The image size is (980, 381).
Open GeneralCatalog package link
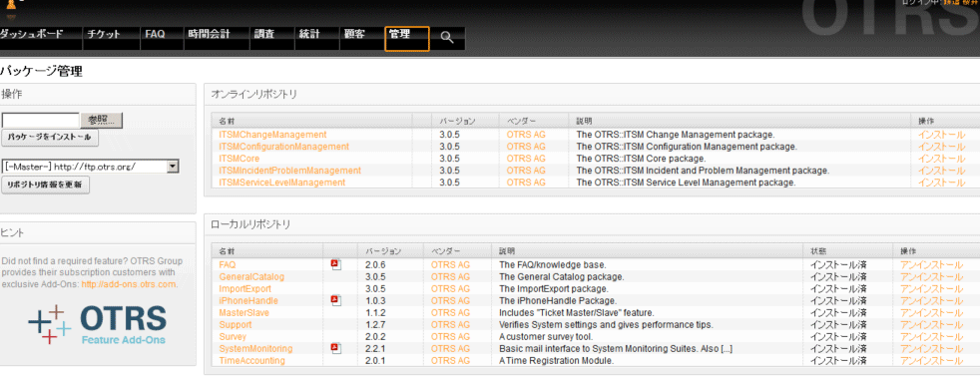(251, 276)
